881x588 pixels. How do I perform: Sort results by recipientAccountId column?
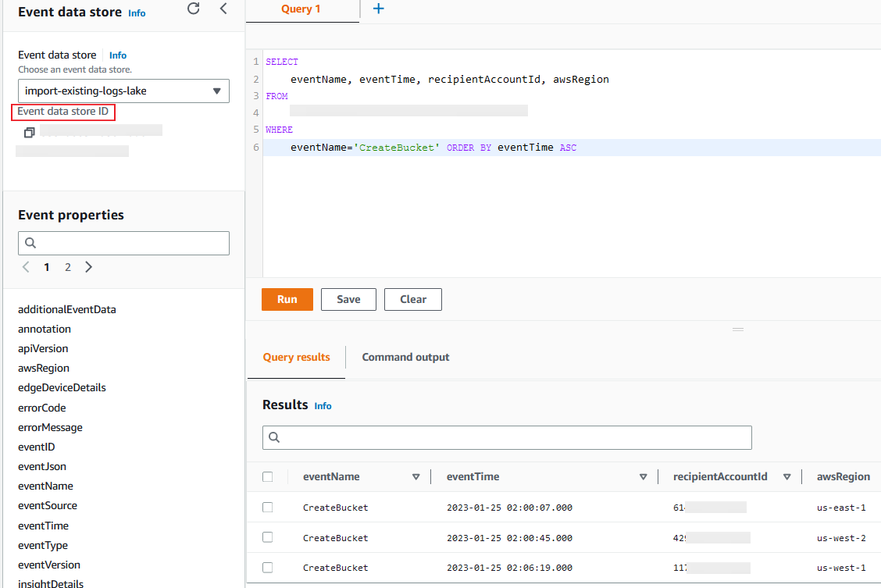coord(787,476)
